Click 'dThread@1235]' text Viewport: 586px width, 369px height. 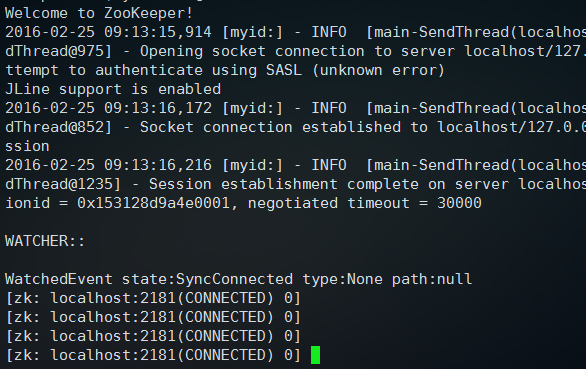pos(63,184)
